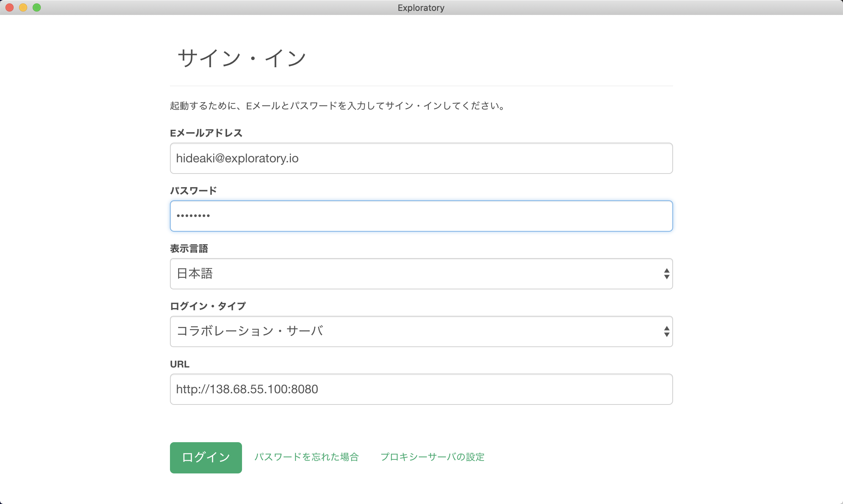
Task: Click the instruction text starting 起動するために
Action: pos(338,106)
